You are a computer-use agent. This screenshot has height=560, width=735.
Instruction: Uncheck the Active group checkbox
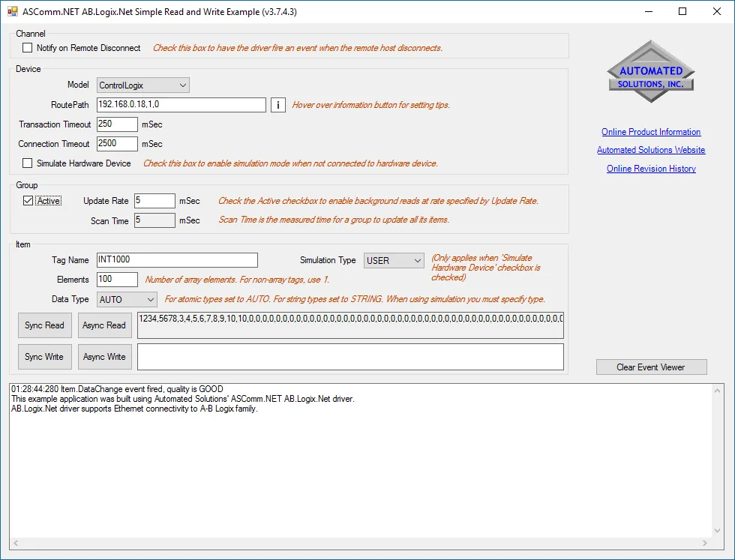pos(28,201)
